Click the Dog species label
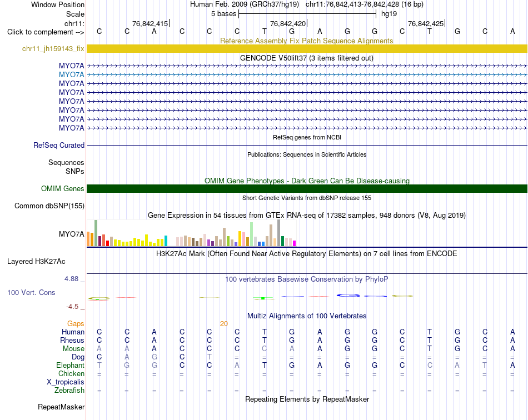 78,357
